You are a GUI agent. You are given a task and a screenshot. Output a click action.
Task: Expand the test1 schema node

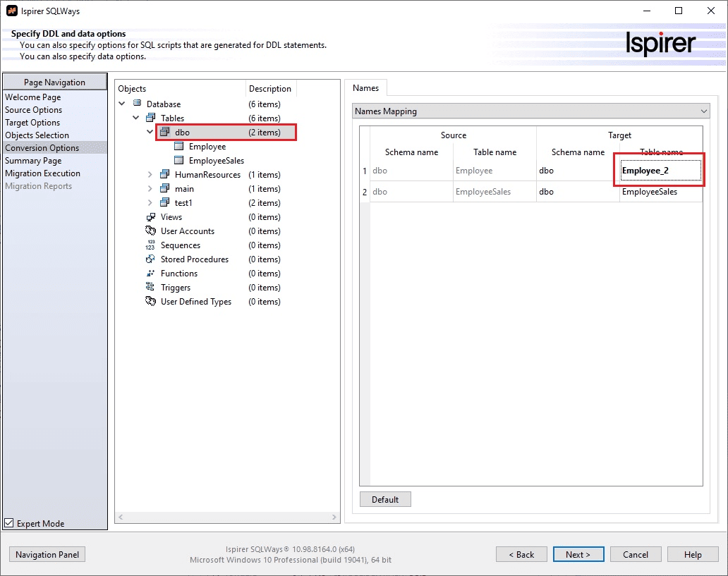point(150,203)
